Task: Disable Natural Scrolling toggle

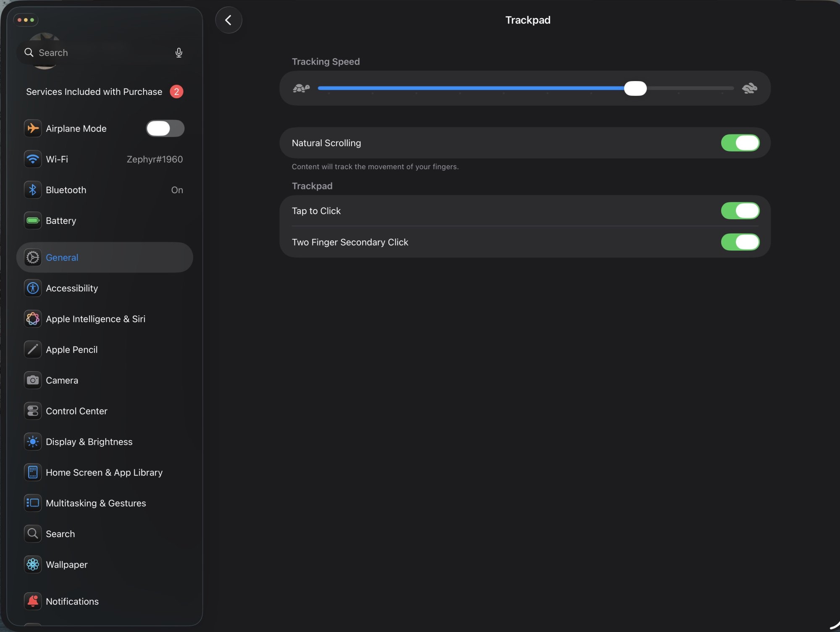Action: pos(740,143)
